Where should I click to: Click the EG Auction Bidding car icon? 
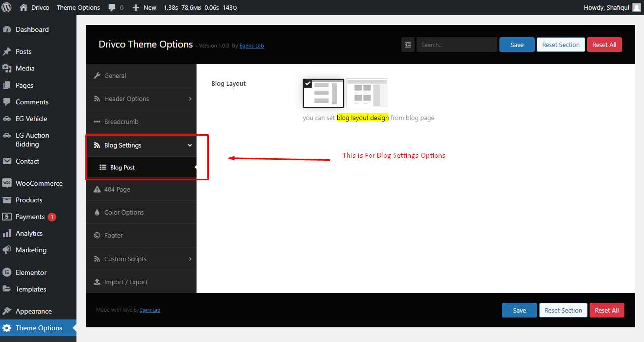click(7, 135)
